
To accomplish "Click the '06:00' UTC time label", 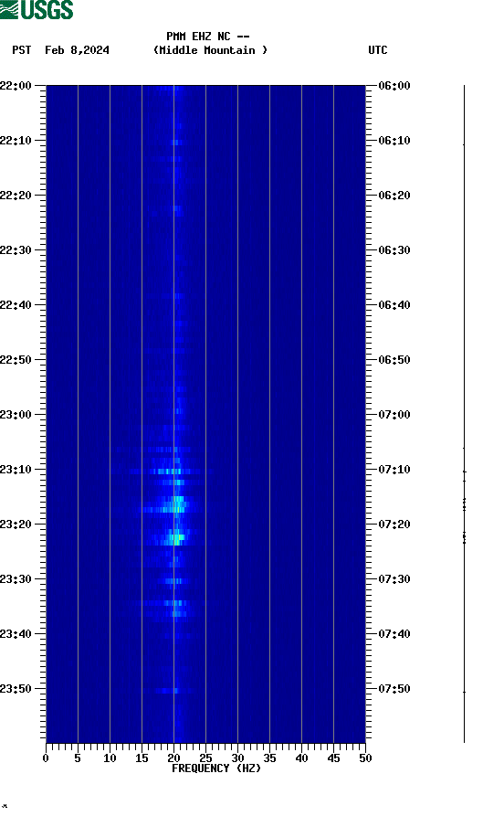I will (394, 86).
